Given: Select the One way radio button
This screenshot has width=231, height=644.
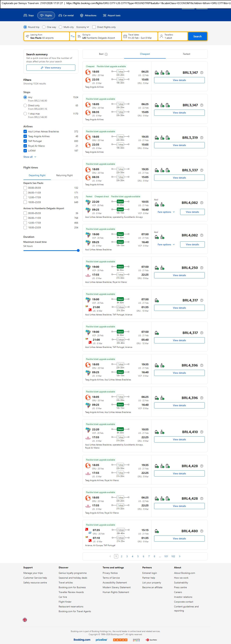Looking at the screenshot, I should click(x=44, y=27).
